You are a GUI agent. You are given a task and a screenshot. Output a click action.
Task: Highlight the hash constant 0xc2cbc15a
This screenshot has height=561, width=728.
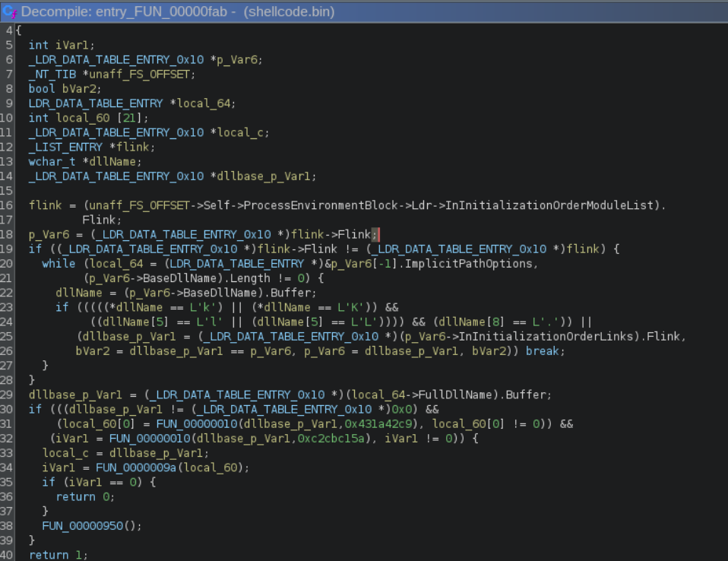[331, 439]
